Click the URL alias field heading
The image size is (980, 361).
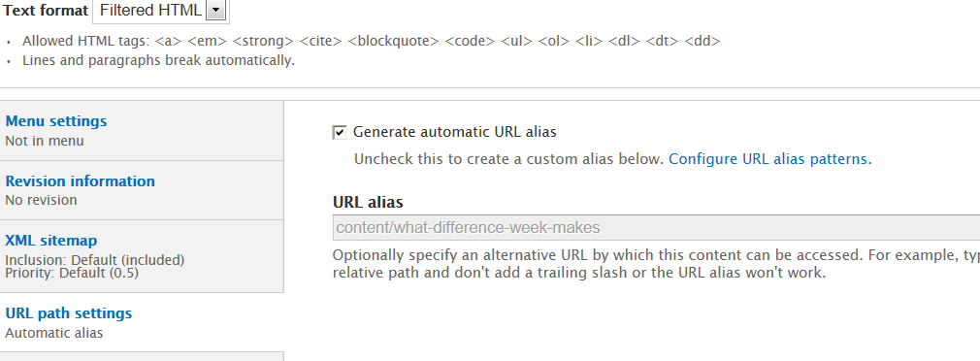tap(368, 203)
